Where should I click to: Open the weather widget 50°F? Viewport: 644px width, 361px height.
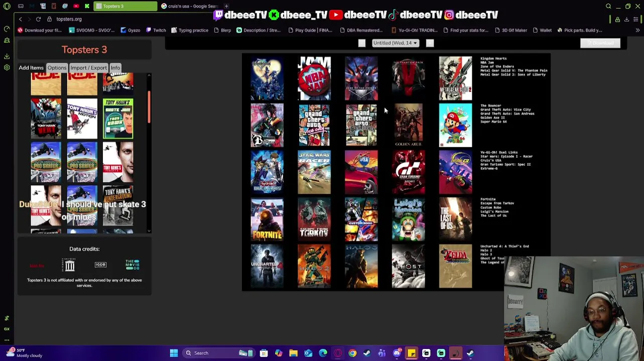click(x=23, y=352)
